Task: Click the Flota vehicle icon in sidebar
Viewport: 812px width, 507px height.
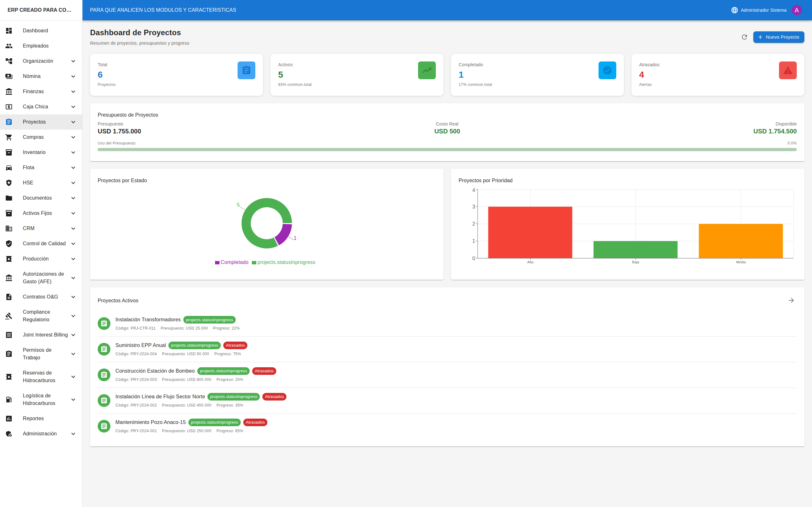Action: coord(9,167)
